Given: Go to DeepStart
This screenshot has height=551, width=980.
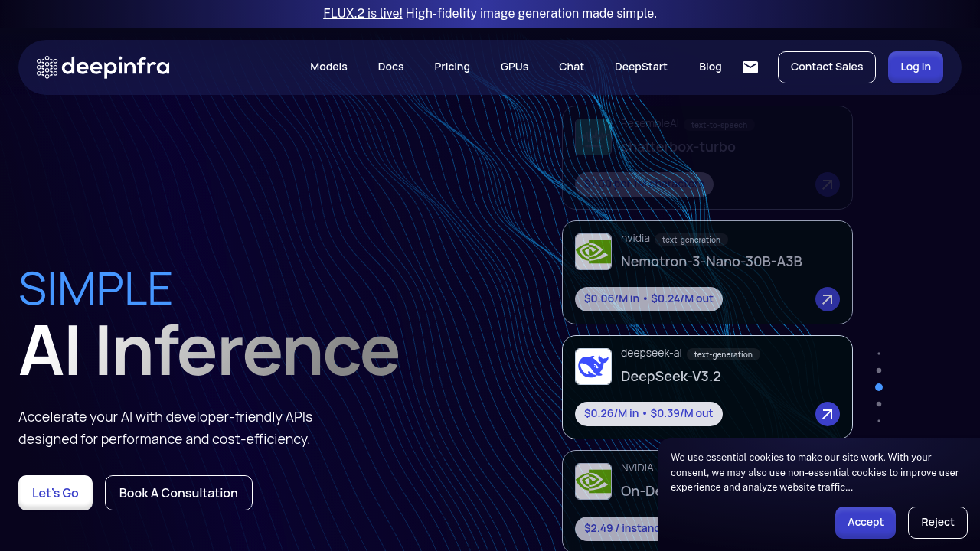Looking at the screenshot, I should pos(641,67).
